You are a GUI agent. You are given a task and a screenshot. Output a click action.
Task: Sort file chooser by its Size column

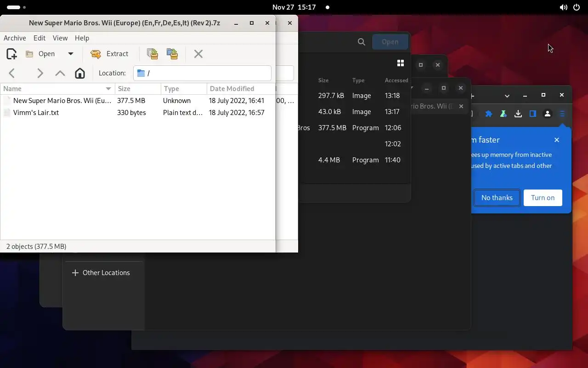(323, 80)
